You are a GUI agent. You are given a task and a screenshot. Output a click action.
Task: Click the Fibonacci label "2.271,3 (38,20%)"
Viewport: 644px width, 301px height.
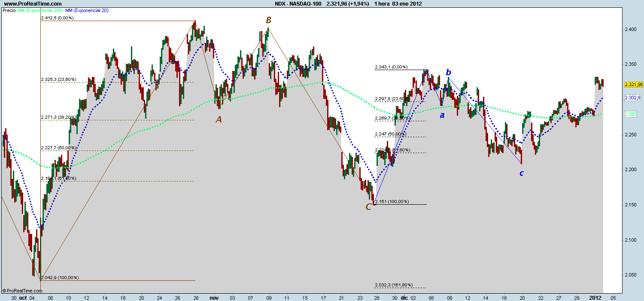point(59,117)
